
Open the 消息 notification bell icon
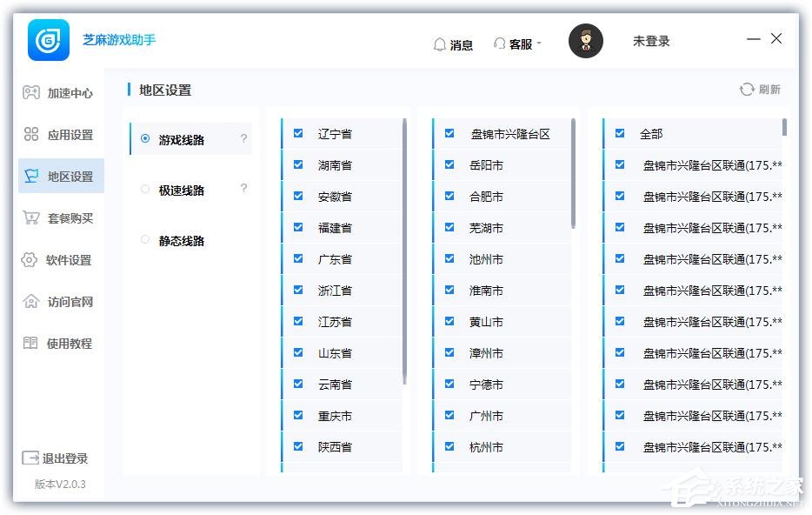pos(440,43)
